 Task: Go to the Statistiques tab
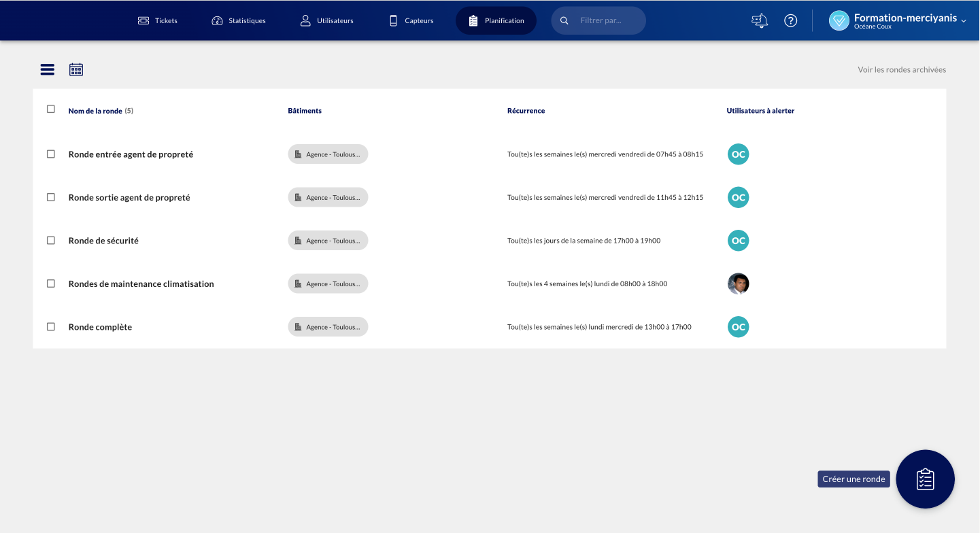(238, 20)
